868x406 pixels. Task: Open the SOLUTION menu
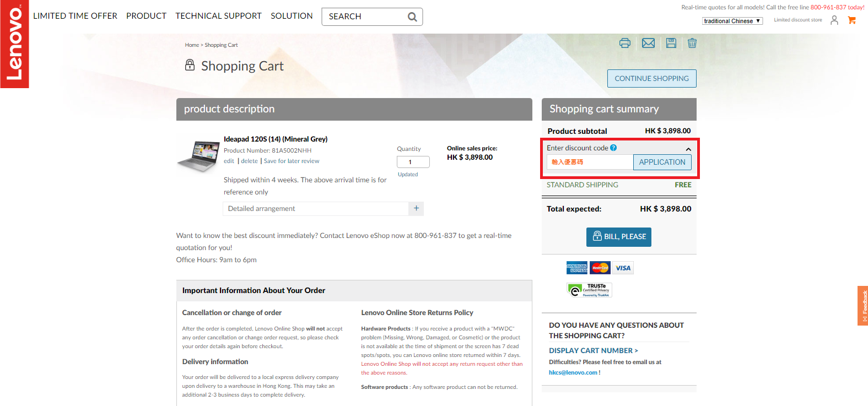coord(292,16)
